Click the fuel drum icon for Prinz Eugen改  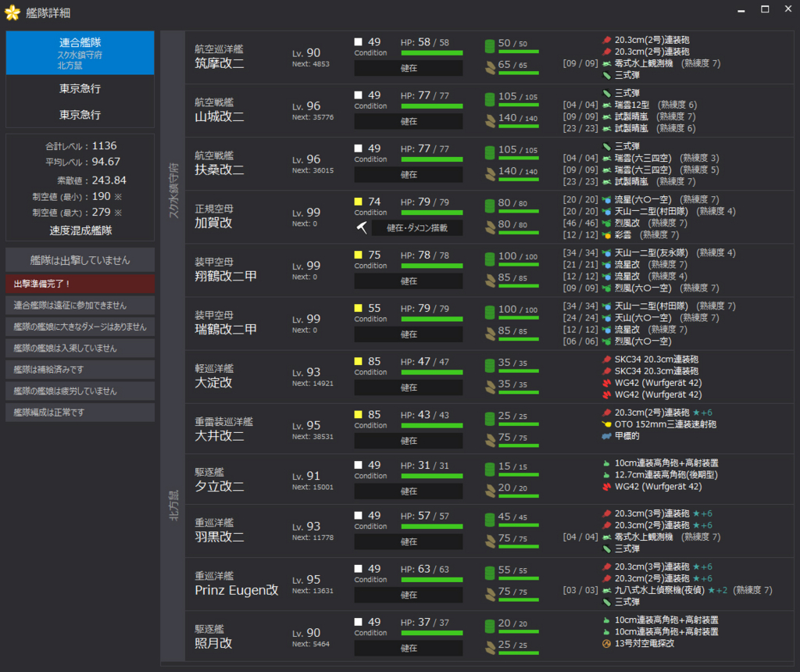490,573
